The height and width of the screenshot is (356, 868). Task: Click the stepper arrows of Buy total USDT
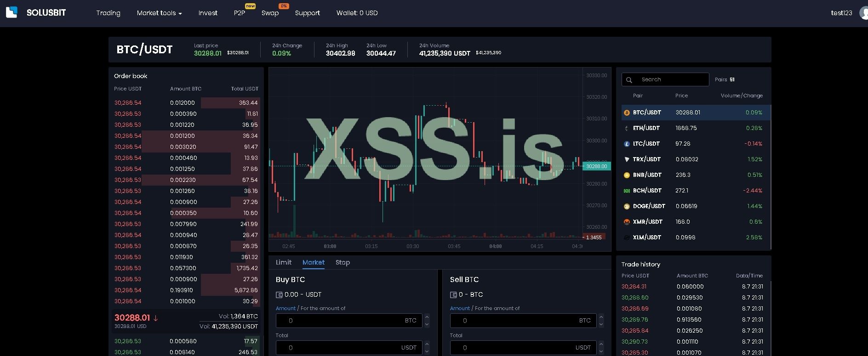click(x=427, y=348)
